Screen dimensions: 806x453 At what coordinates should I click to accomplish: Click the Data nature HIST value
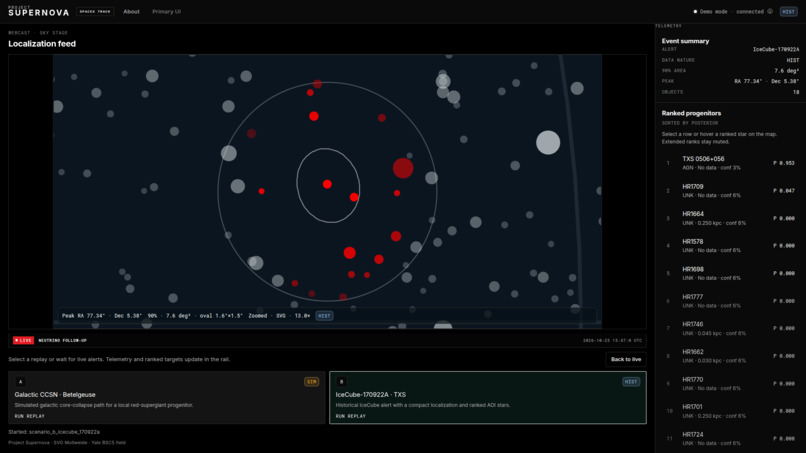pyautogui.click(x=793, y=60)
